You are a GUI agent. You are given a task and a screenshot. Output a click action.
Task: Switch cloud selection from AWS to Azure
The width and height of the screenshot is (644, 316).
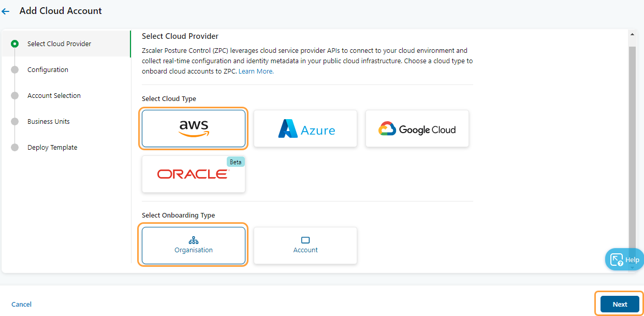(305, 128)
